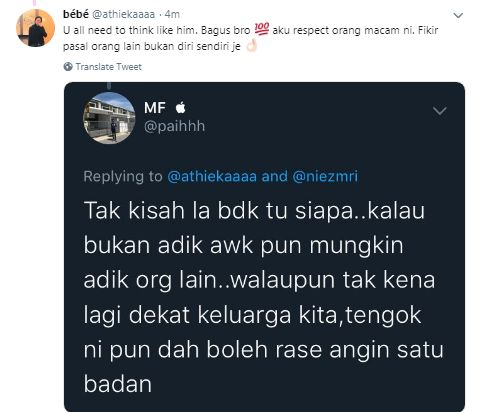Viewport: 492px width, 412px height.
Task: Click the "Replying to" label text
Action: [x=123, y=176]
